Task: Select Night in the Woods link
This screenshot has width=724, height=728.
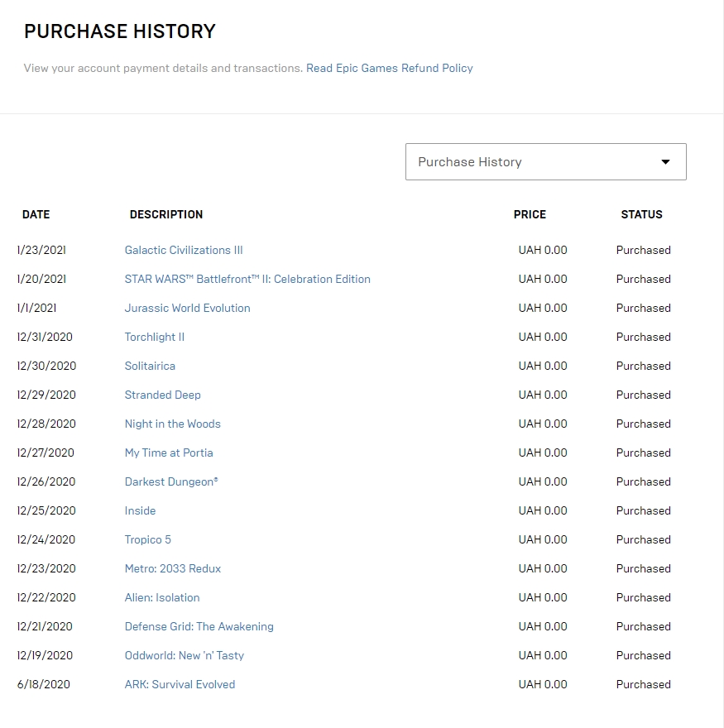Action: [172, 424]
